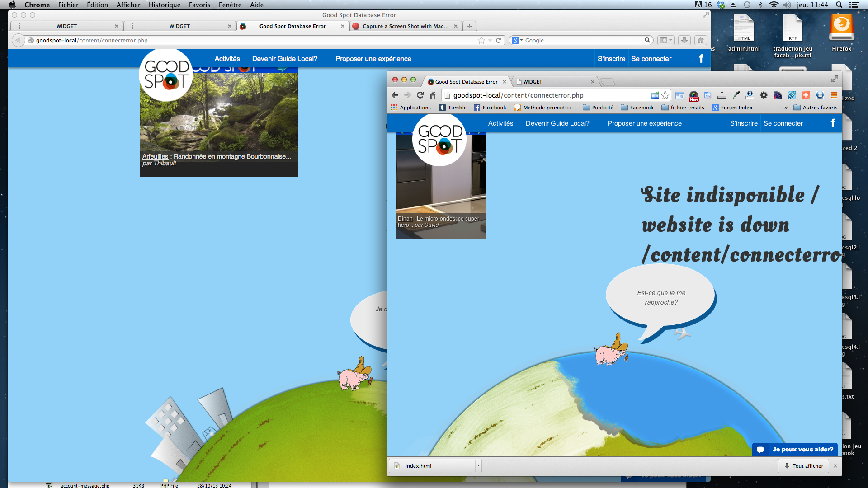
Task: Click search magnifier in Firefox Google box
Action: click(x=647, y=40)
